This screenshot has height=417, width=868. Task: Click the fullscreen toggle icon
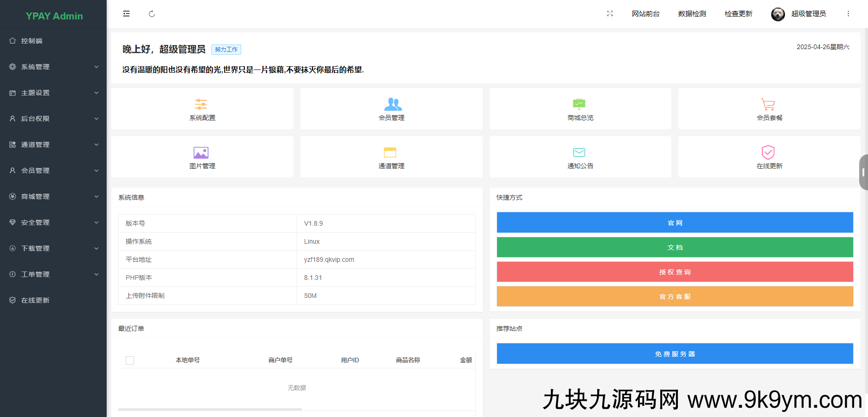coord(610,13)
